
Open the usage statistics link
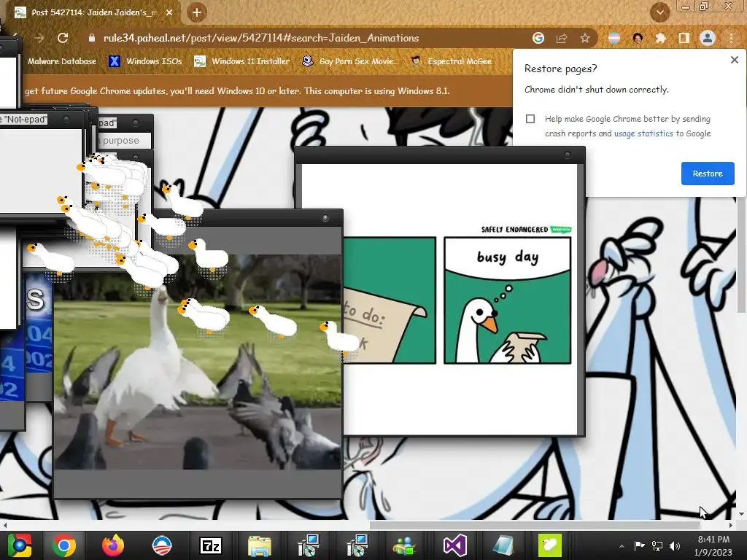coord(643,134)
